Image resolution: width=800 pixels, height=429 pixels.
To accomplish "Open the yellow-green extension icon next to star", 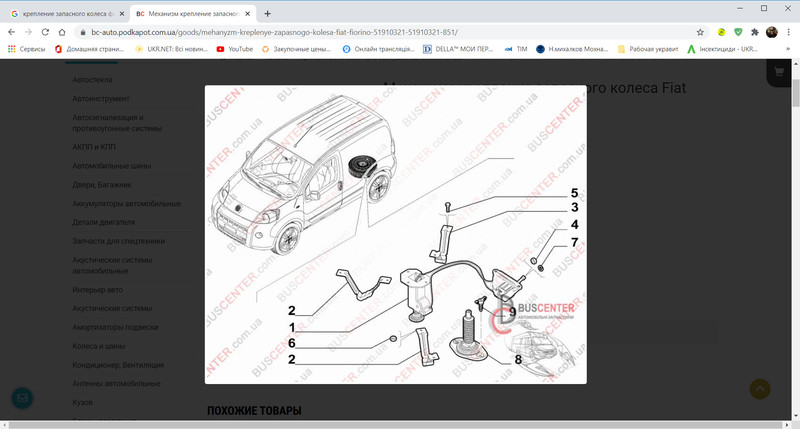I will pos(721,32).
